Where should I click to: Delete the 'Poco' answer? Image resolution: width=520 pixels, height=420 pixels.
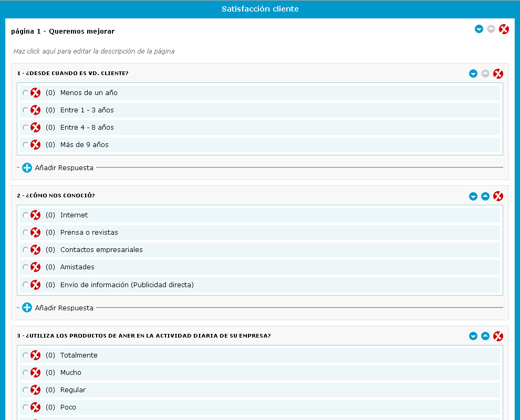[36, 407]
